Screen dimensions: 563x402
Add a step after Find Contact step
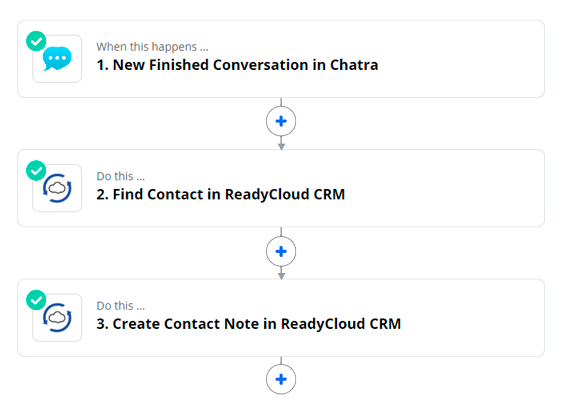pos(281,251)
